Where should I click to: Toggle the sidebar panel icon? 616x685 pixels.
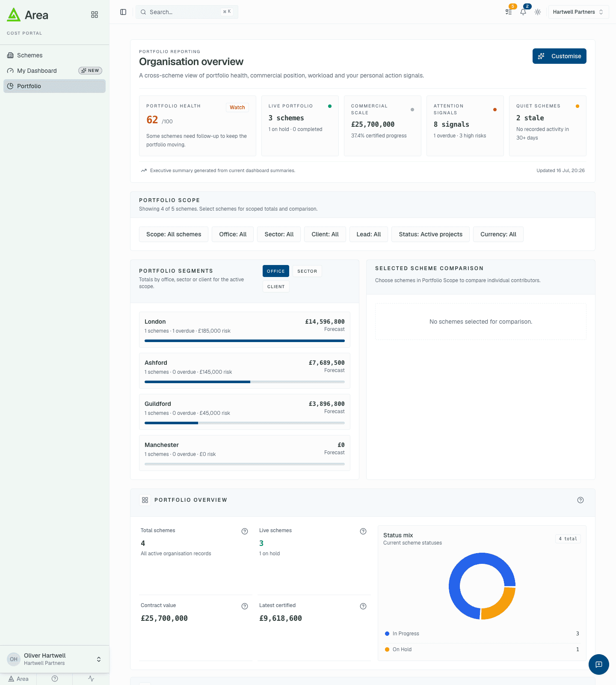(x=123, y=12)
